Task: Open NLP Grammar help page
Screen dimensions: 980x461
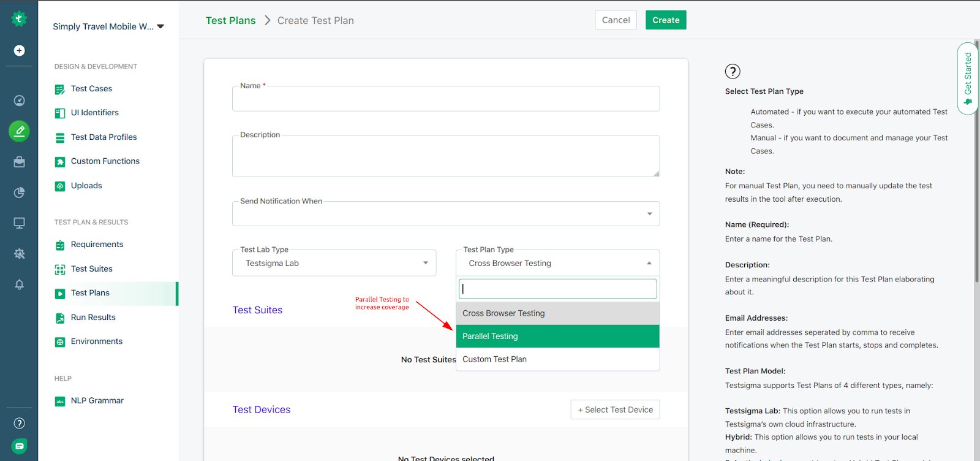Action: tap(97, 401)
